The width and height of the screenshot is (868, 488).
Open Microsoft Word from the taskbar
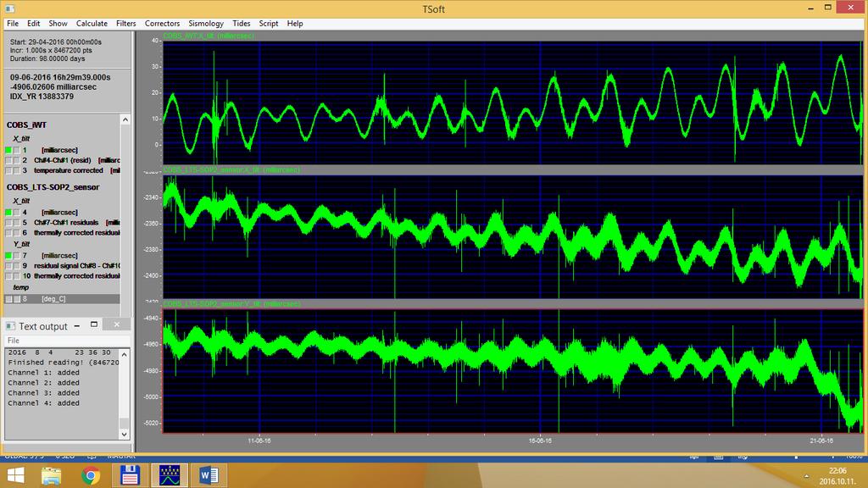coord(209,475)
